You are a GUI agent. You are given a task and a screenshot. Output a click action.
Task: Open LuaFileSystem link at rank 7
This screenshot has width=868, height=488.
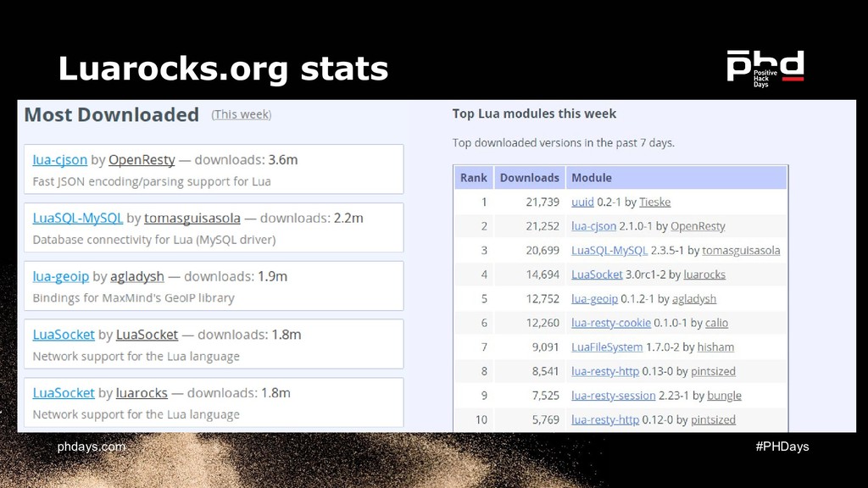coord(607,347)
